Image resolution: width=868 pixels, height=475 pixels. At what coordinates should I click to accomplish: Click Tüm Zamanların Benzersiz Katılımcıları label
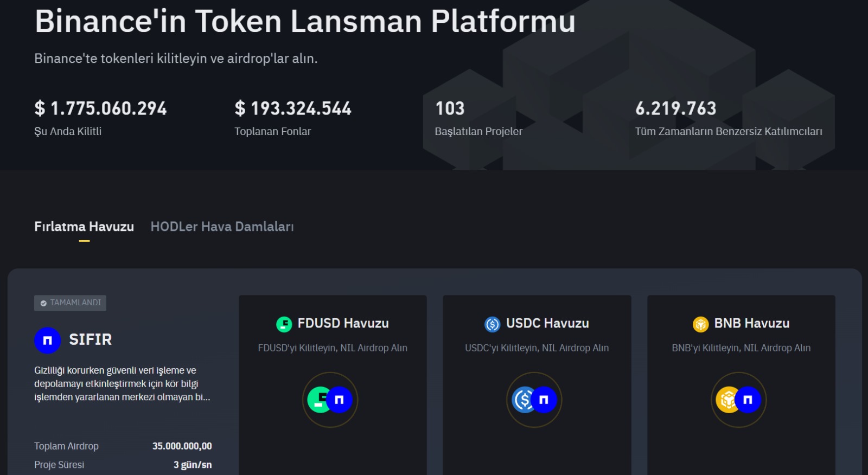click(x=729, y=131)
